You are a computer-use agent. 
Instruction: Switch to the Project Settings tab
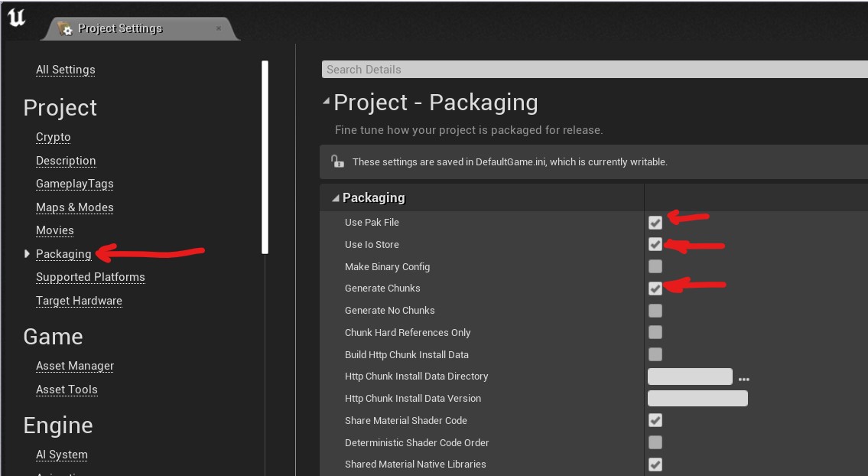(120, 28)
